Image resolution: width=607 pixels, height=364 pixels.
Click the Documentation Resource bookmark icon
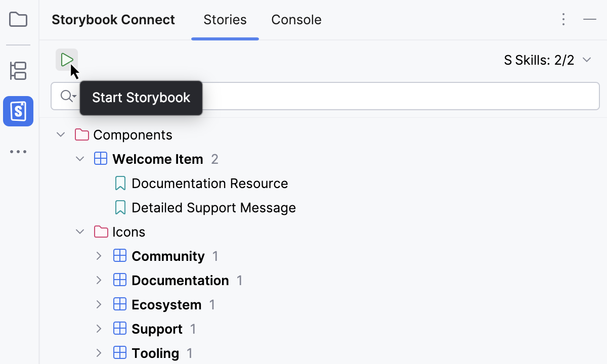pos(120,184)
